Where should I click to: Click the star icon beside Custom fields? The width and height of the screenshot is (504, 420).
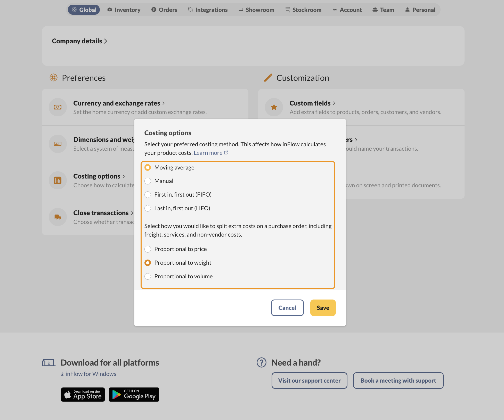tap(274, 107)
